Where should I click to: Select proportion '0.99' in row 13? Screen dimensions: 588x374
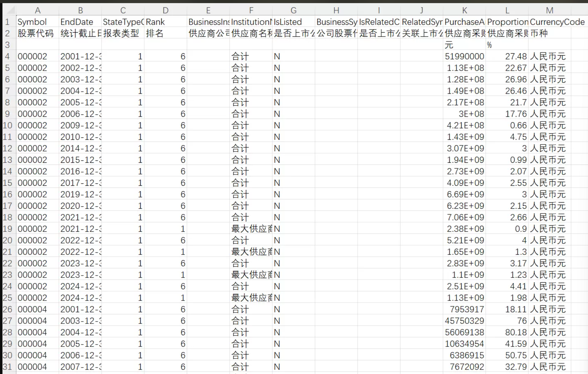click(x=507, y=160)
